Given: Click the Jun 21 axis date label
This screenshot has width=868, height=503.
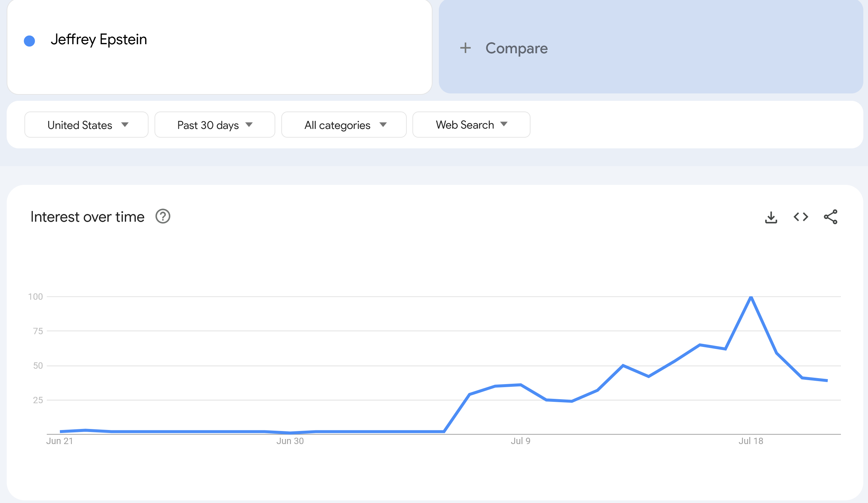Looking at the screenshot, I should point(60,441).
